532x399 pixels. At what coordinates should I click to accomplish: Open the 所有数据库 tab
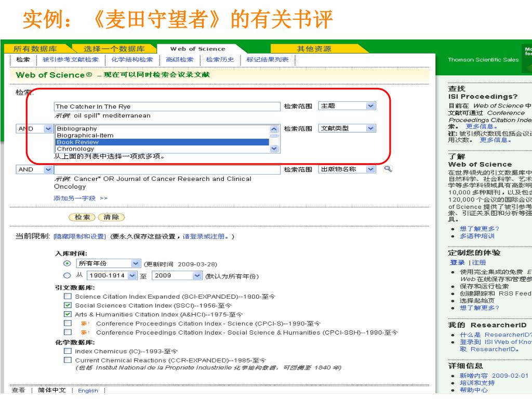35,49
